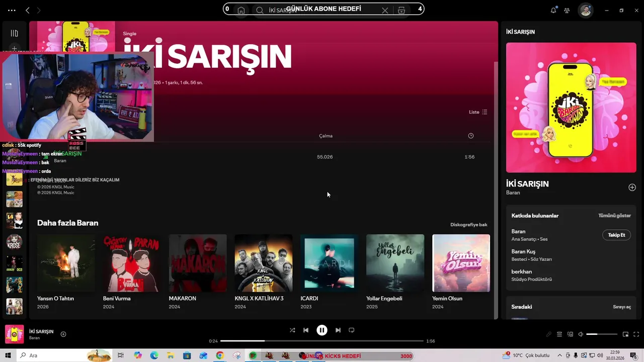Screen dimensions: 644x362
Task: Open Baran in credits list
Action: [x=518, y=232]
